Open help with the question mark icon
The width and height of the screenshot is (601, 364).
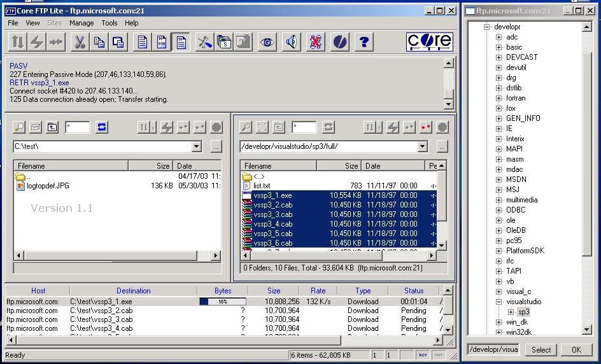point(364,42)
